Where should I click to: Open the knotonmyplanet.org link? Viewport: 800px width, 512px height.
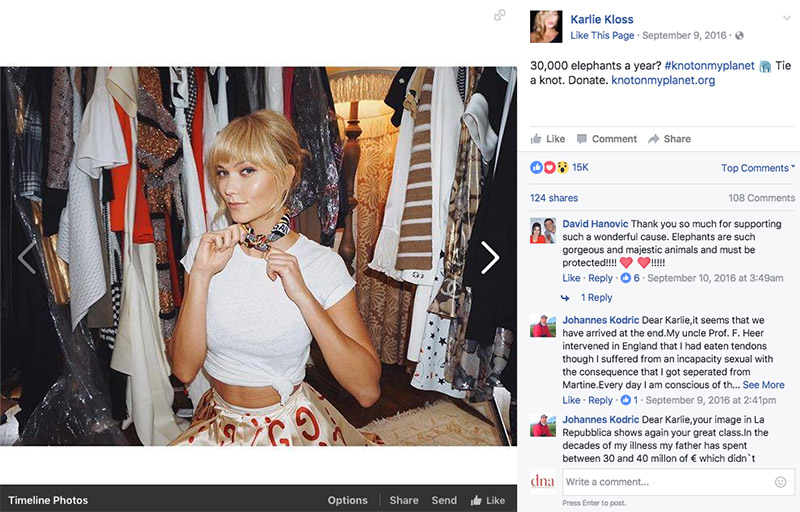pyautogui.click(x=663, y=81)
